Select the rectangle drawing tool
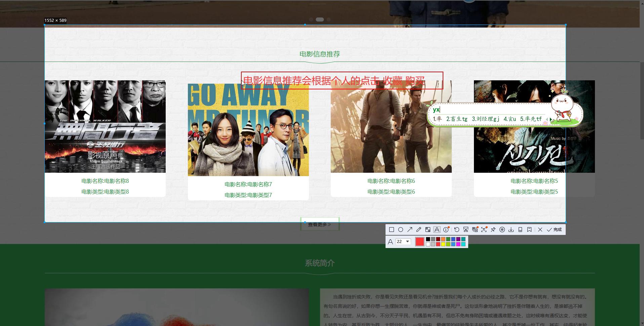The width and height of the screenshot is (644, 326). (392, 230)
